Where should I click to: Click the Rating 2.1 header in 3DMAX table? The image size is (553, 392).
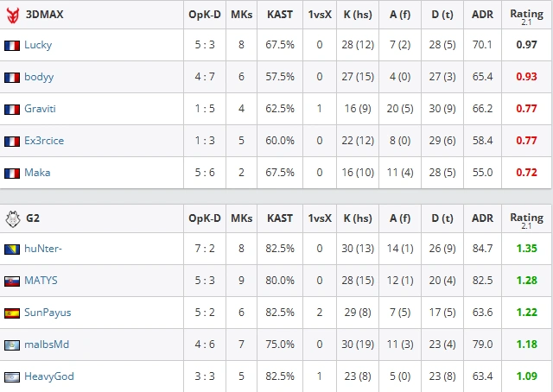[x=526, y=16]
